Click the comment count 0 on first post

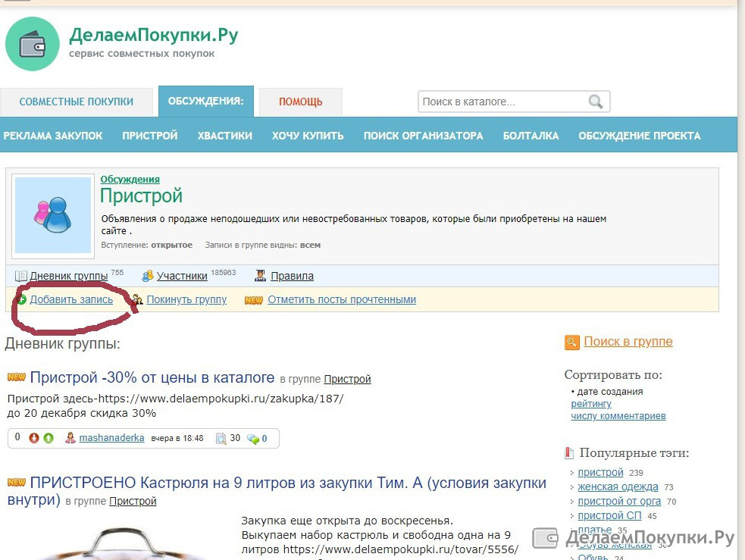tap(265, 439)
